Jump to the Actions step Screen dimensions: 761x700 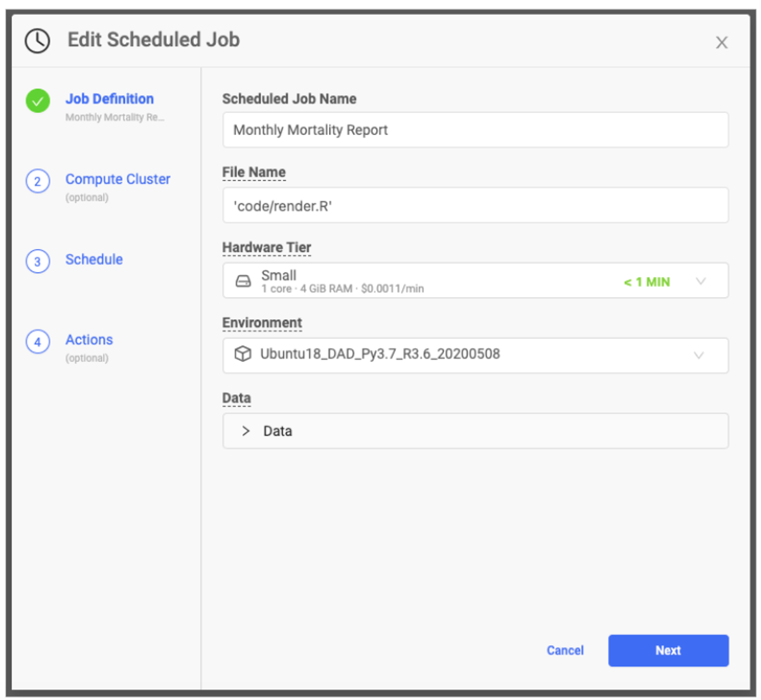[89, 340]
